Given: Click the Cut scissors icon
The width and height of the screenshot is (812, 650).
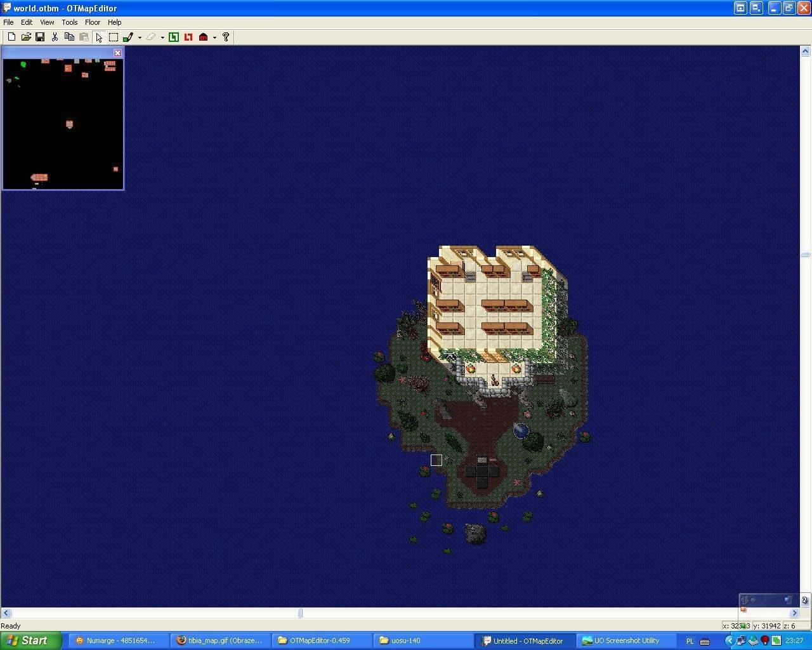Looking at the screenshot, I should pos(55,37).
